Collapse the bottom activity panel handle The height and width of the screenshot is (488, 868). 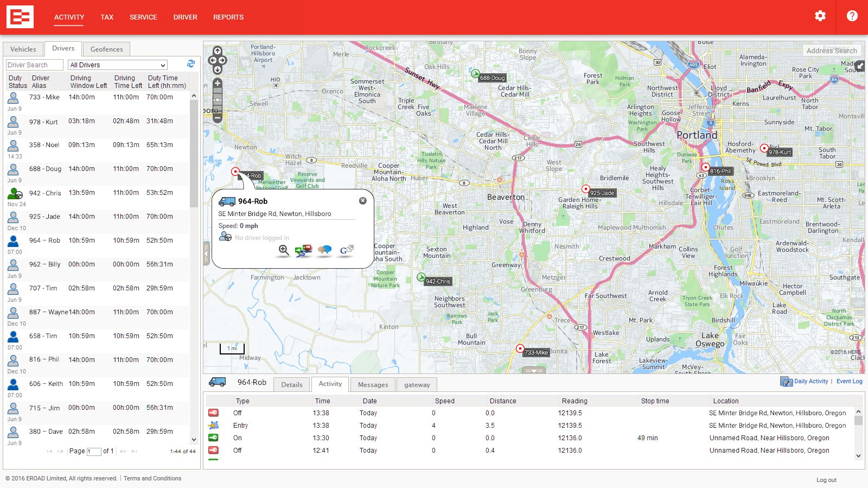[x=534, y=371]
